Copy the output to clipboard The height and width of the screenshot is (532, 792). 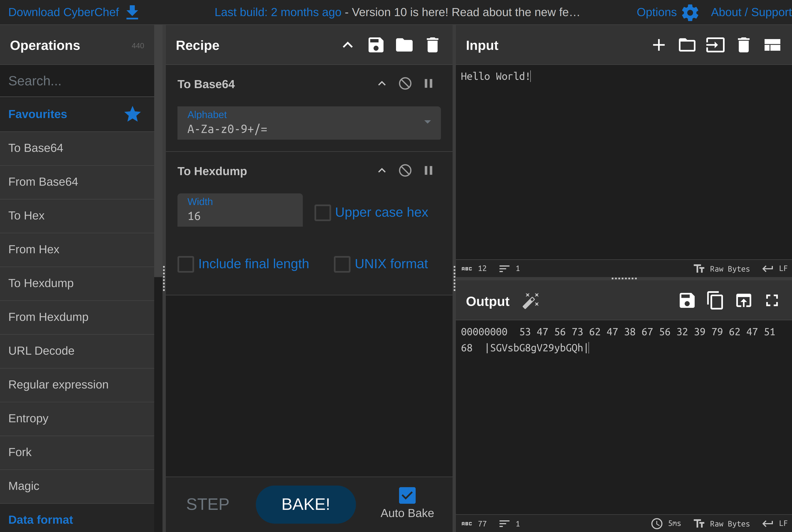coord(715,301)
